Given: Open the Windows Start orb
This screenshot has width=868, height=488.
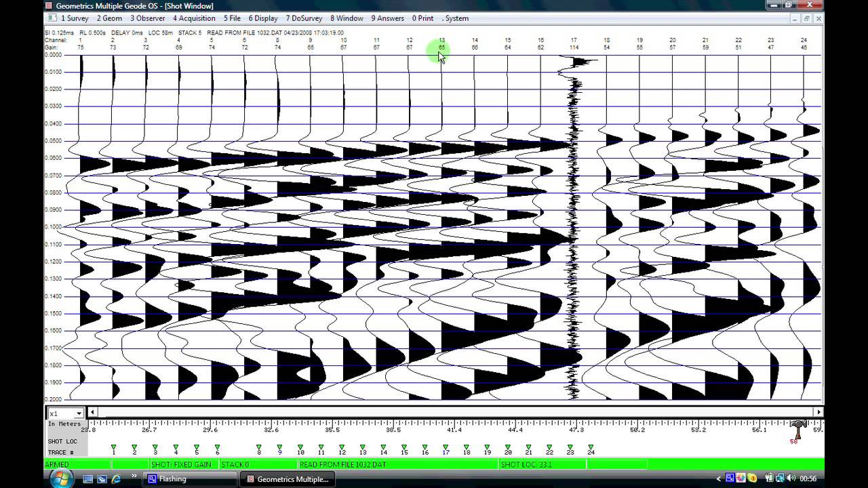Looking at the screenshot, I should (x=61, y=478).
